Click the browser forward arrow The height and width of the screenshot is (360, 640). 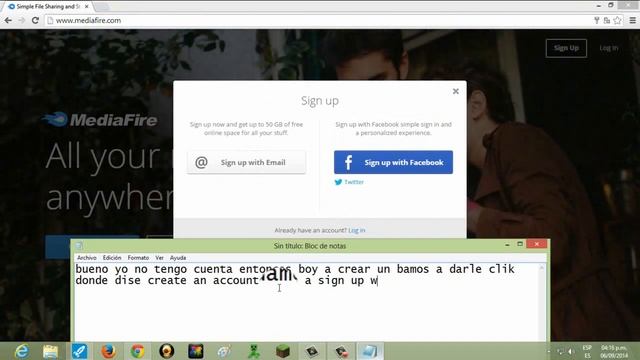click(x=22, y=20)
